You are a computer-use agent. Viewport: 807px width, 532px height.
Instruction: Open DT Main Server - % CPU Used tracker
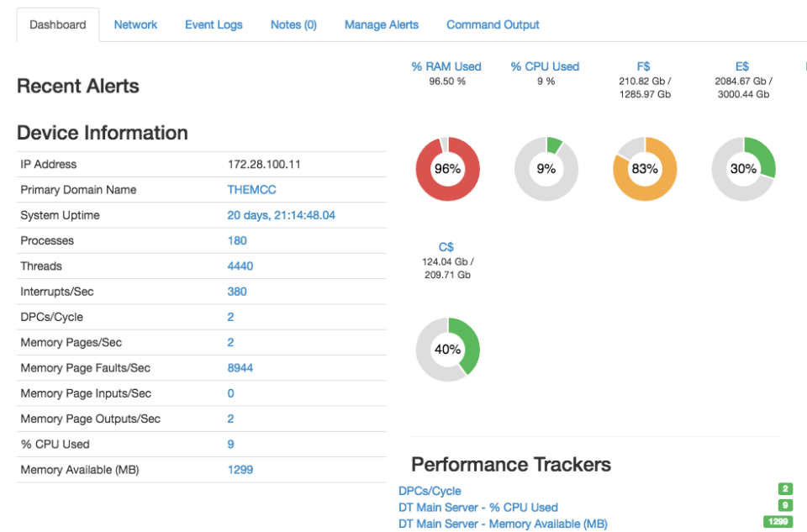[478, 508]
